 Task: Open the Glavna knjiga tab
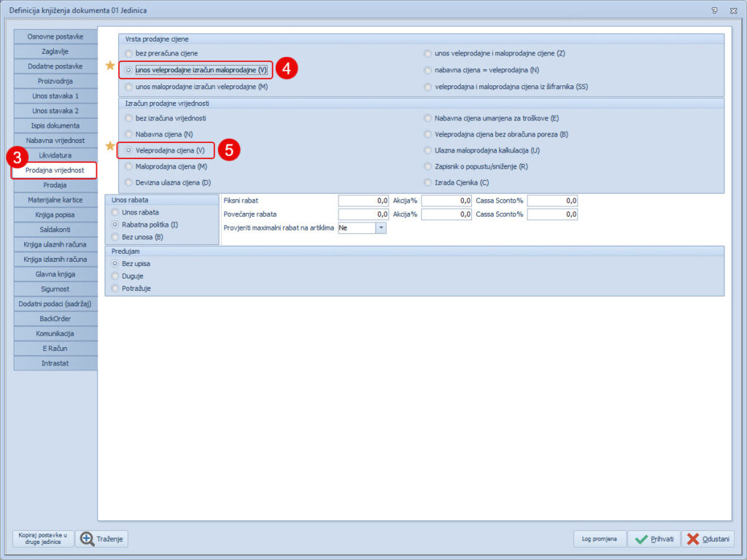[55, 274]
